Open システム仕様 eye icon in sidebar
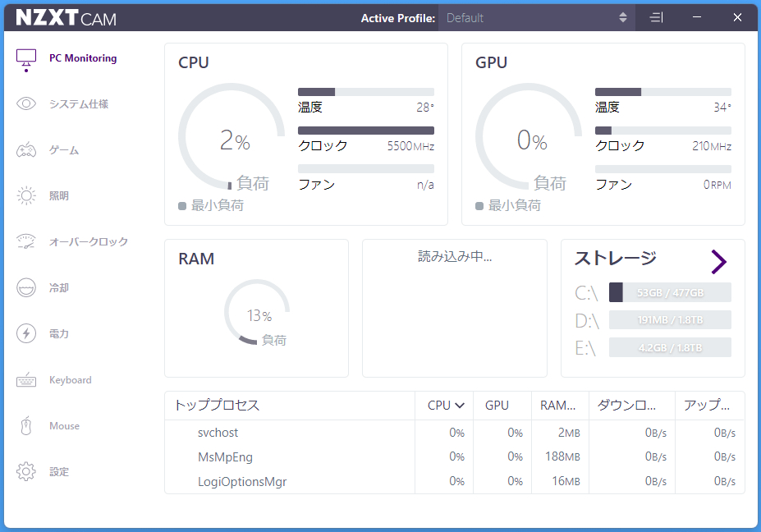This screenshot has width=761, height=532. (26, 104)
